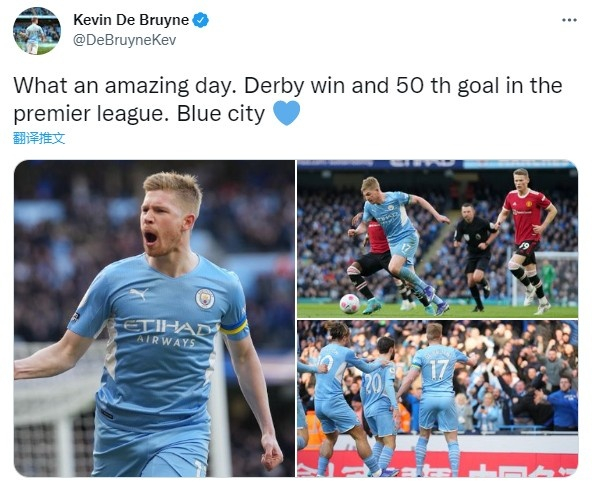Open the @DeBruyneKev handle link
This screenshot has width=592, height=486.
[x=124, y=40]
